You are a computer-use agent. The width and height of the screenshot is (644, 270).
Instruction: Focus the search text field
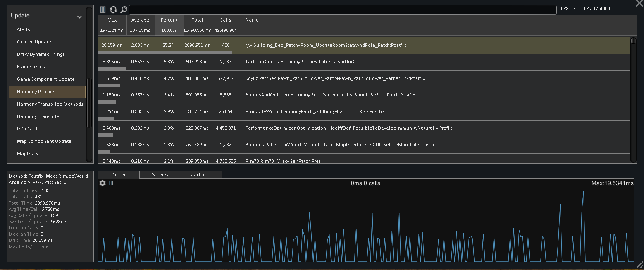tap(343, 10)
